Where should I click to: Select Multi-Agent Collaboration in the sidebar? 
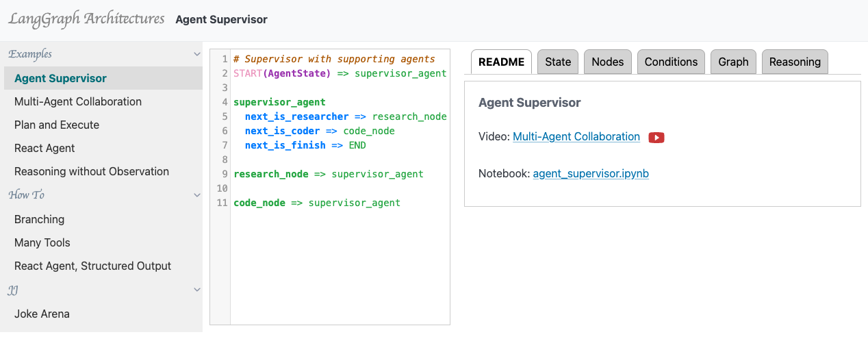click(x=78, y=101)
